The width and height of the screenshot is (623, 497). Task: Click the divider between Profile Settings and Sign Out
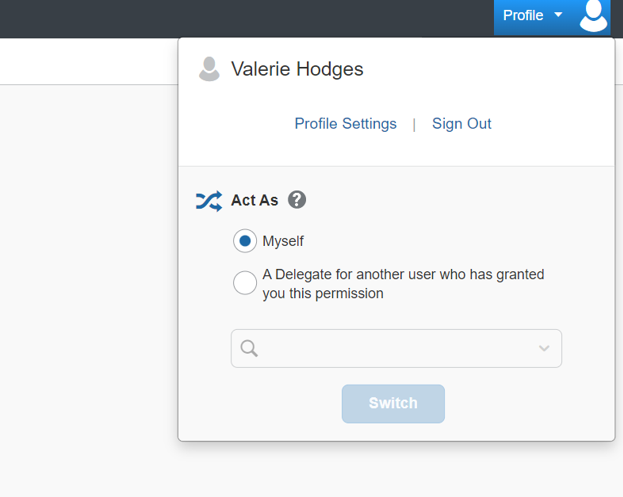click(414, 125)
